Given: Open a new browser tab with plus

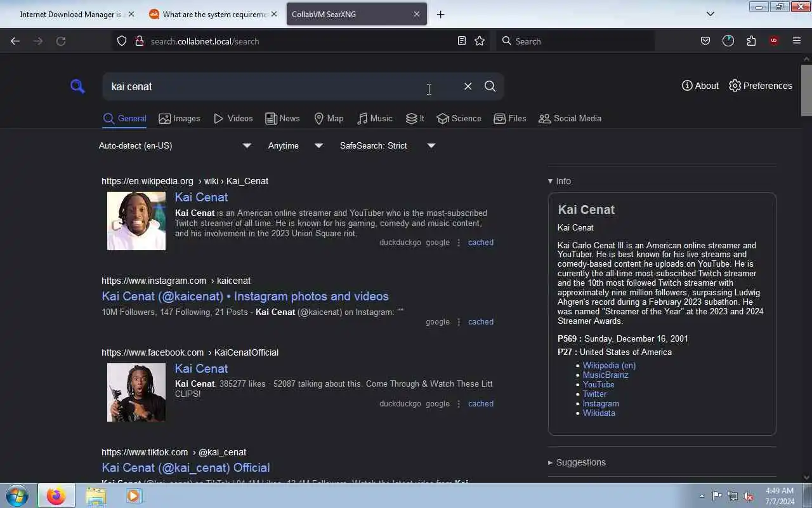Looking at the screenshot, I should [441, 14].
